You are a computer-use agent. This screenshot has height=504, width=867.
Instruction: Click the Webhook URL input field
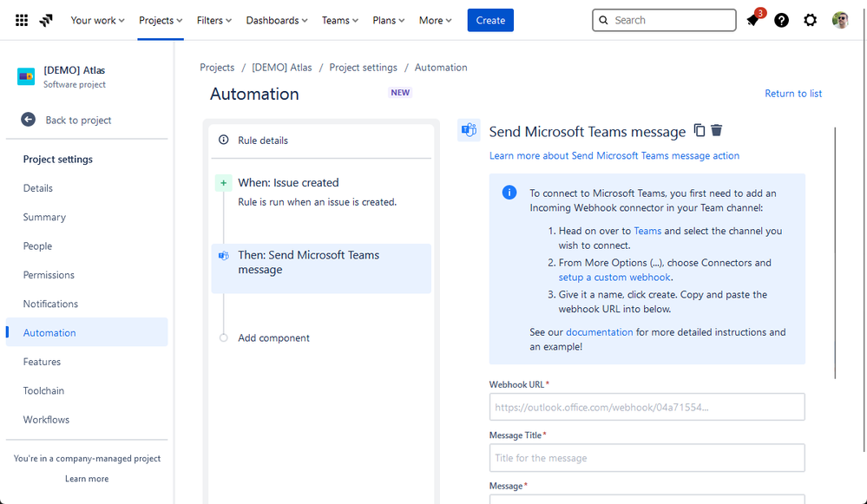point(647,407)
